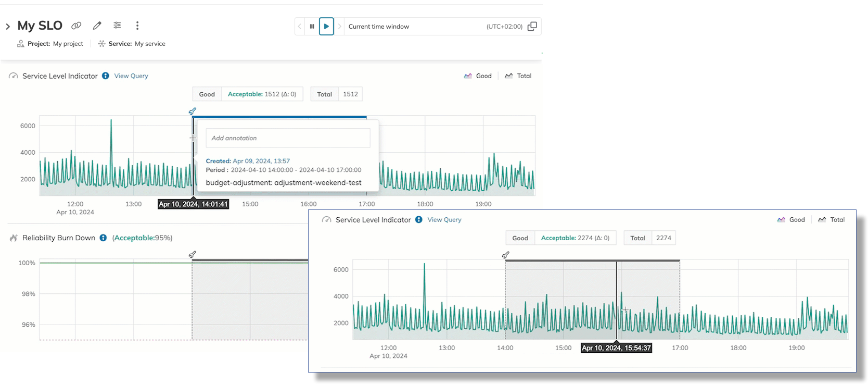Toggle Good series in main chart legend

coord(478,76)
